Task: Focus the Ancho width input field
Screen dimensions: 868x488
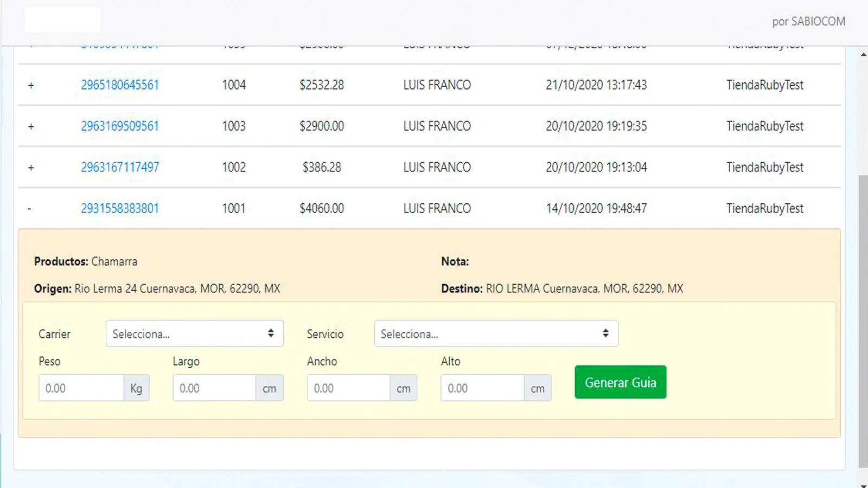Action: [348, 388]
